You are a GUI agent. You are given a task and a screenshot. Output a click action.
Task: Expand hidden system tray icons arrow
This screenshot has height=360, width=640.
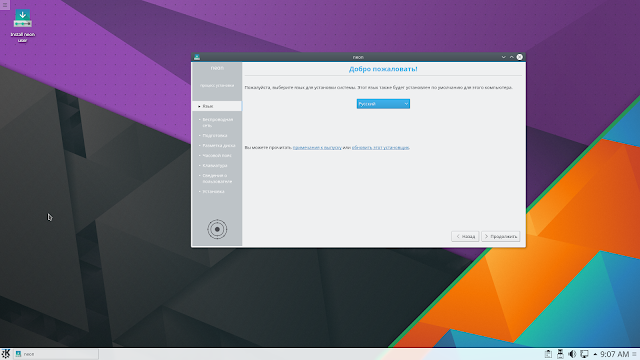595,354
